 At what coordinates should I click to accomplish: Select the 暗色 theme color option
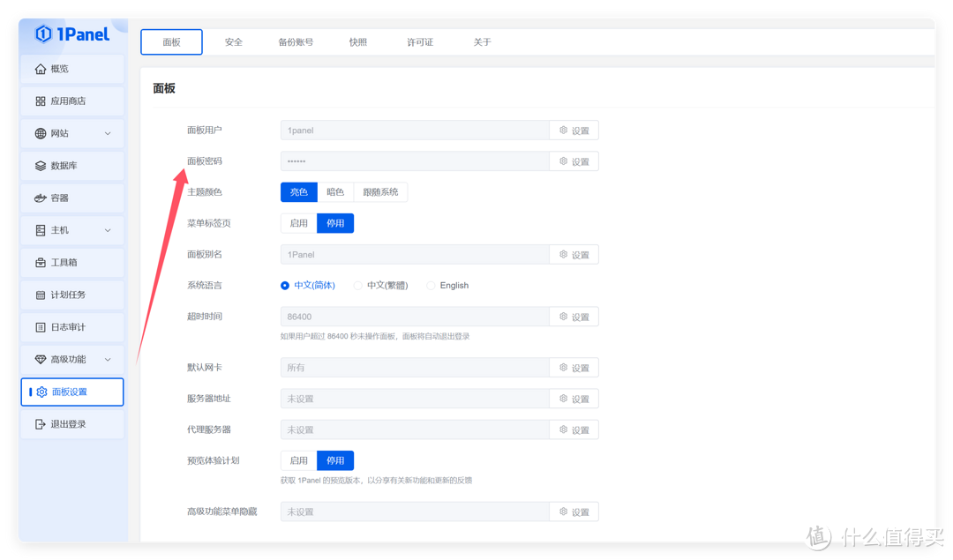pos(334,191)
